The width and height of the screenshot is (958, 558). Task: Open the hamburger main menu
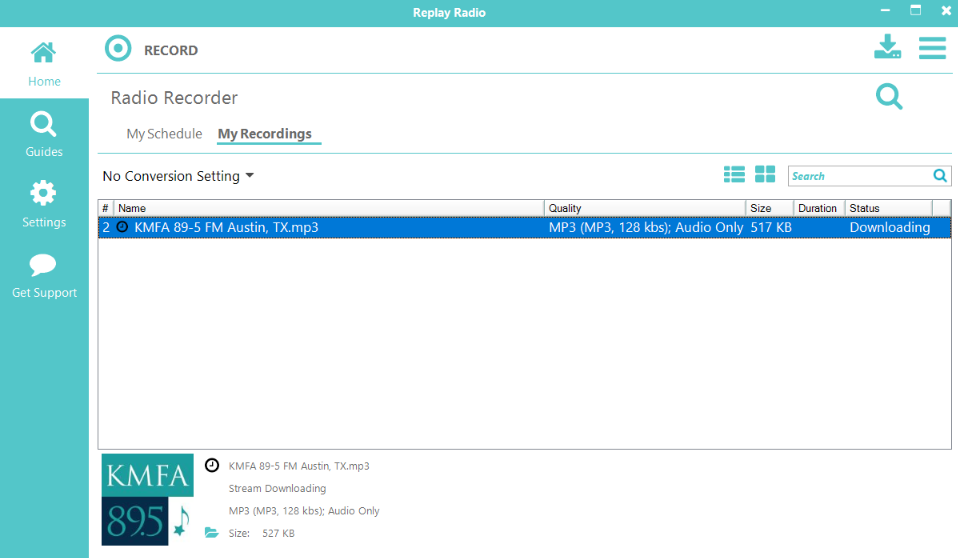pos(932,48)
